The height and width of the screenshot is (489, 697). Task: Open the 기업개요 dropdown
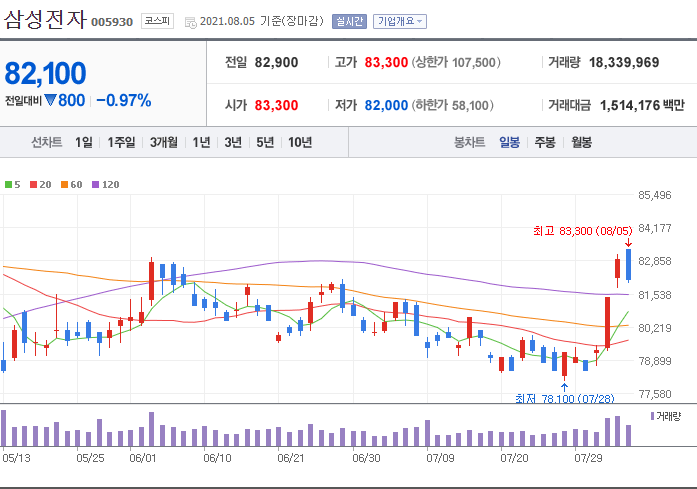coord(400,21)
